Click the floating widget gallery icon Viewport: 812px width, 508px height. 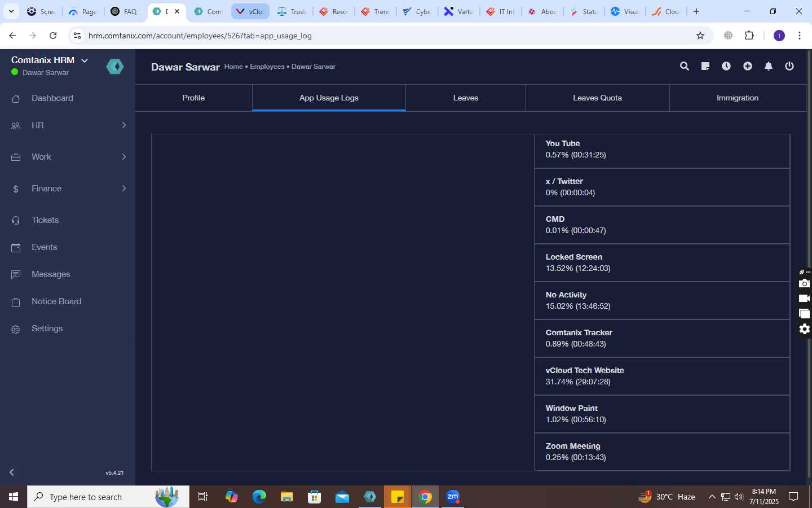coord(805,314)
